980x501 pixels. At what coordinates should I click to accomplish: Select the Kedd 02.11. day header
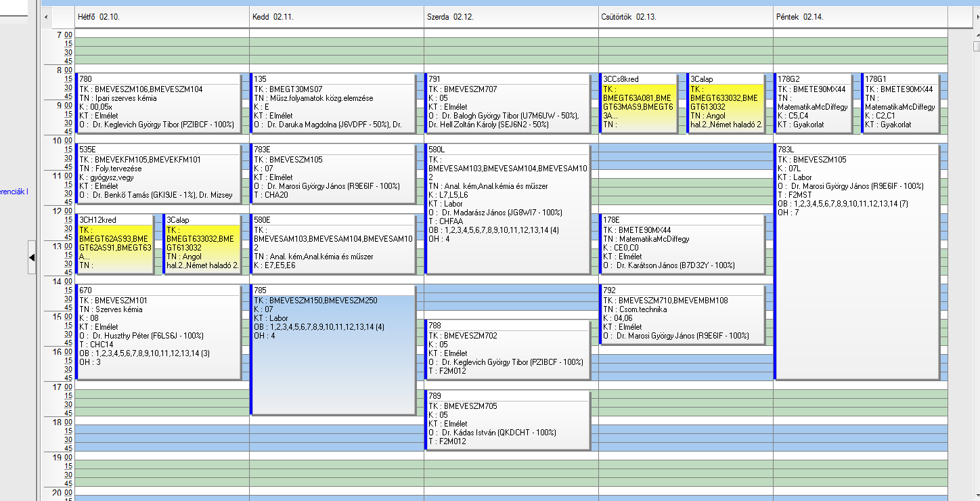[336, 17]
